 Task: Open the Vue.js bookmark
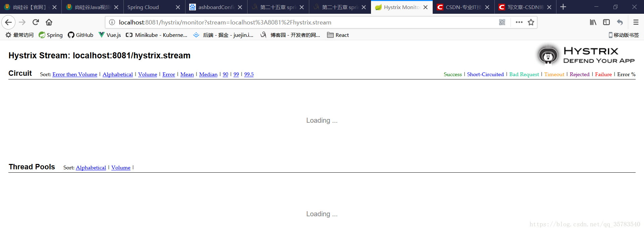pyautogui.click(x=110, y=35)
